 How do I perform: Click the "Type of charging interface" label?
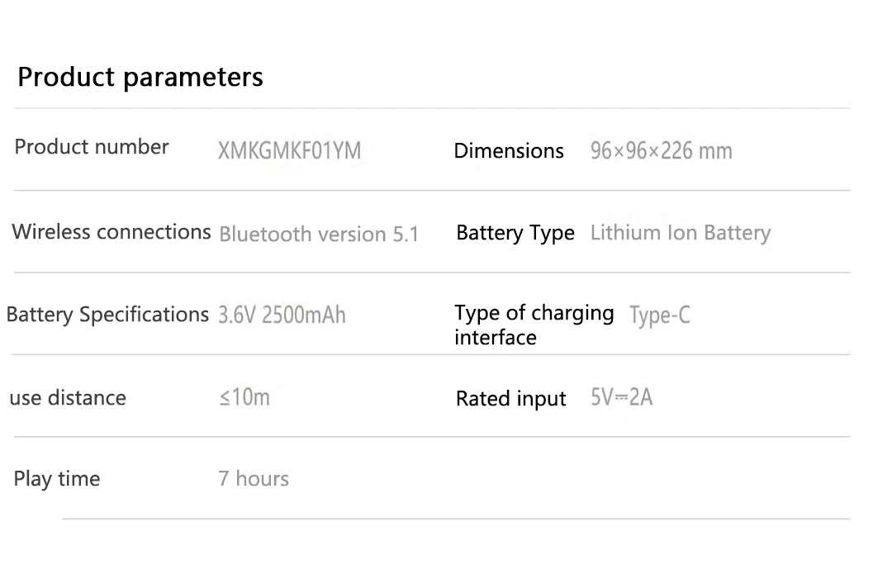tap(534, 325)
